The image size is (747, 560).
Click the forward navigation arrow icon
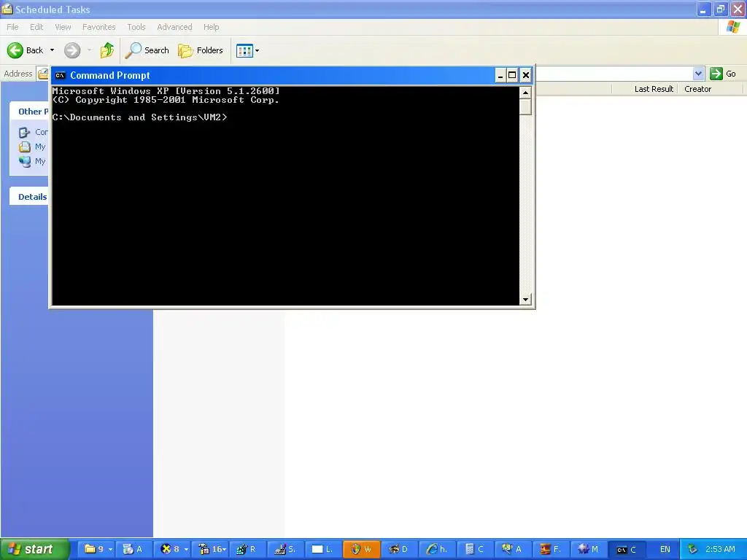72,50
